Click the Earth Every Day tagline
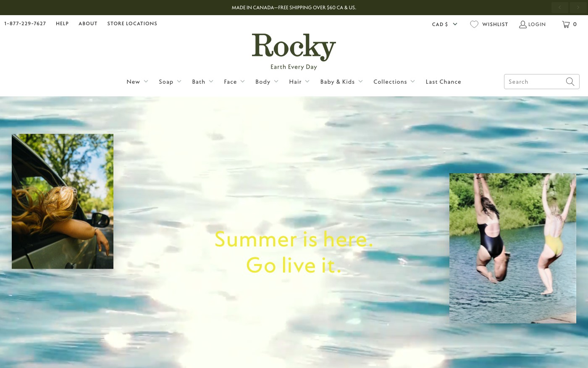Screen dimensions: 588x368 tap(294, 67)
